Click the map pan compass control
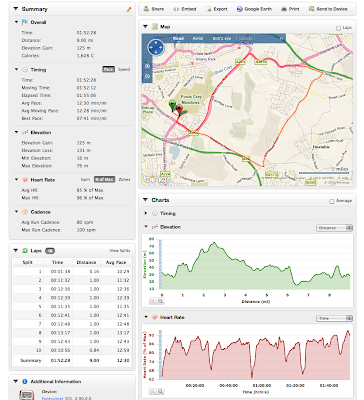 point(156,48)
